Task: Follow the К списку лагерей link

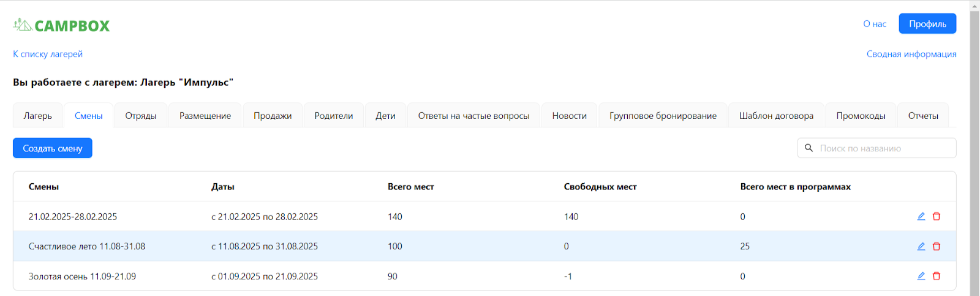Action: [48, 54]
